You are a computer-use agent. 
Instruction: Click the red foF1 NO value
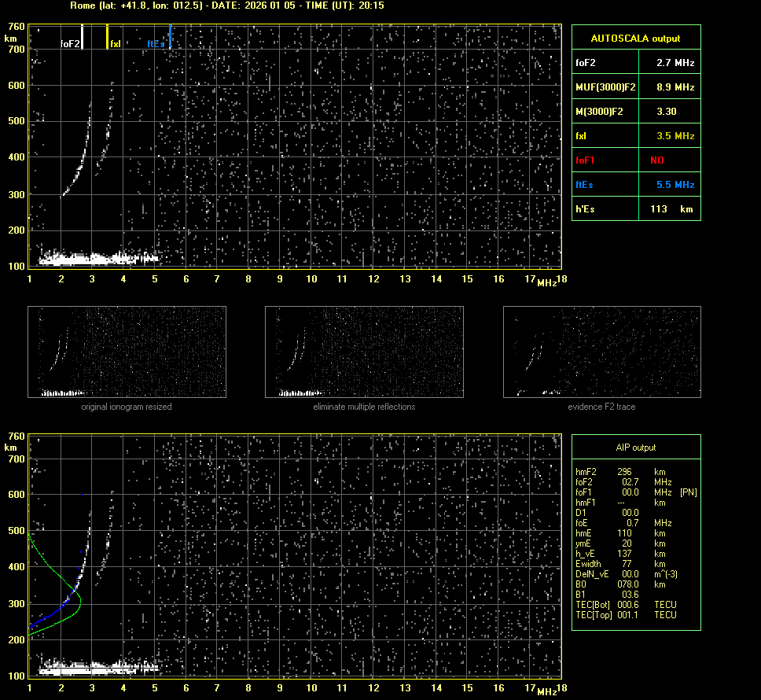pyautogui.click(x=657, y=160)
